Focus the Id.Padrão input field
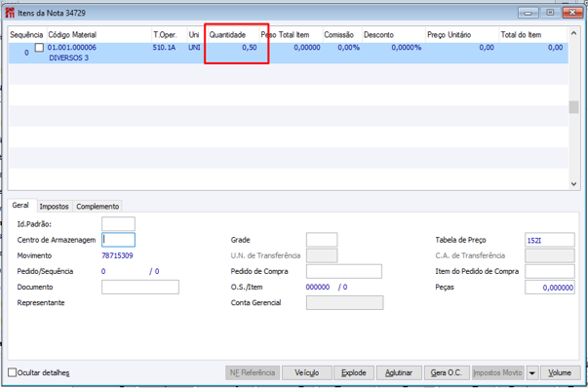The height and width of the screenshot is (388, 588). click(118, 224)
